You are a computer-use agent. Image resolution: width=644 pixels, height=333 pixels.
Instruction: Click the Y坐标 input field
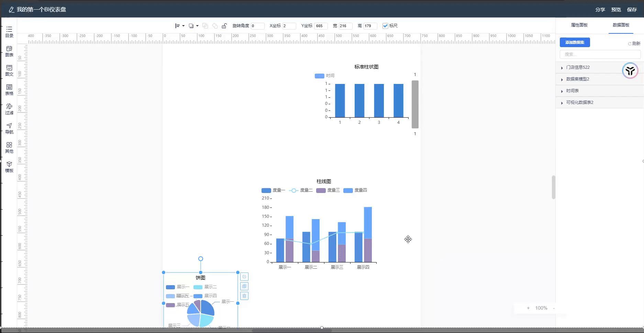pos(321,26)
